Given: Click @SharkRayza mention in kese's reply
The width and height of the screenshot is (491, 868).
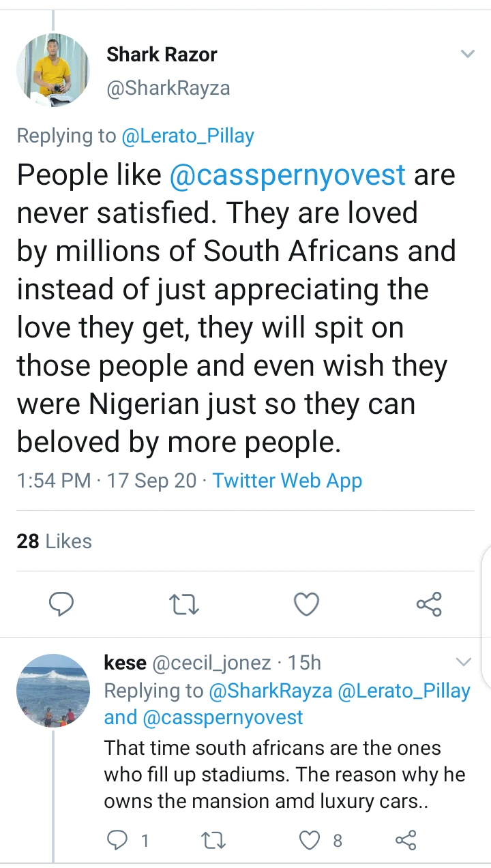Looking at the screenshot, I should pyautogui.click(x=270, y=691).
